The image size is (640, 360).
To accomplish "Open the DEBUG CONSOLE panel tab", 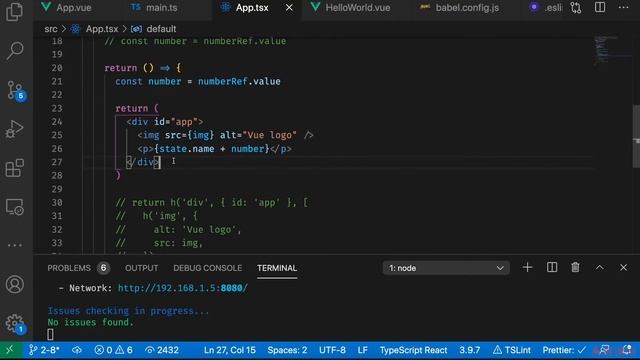I will coord(207,268).
